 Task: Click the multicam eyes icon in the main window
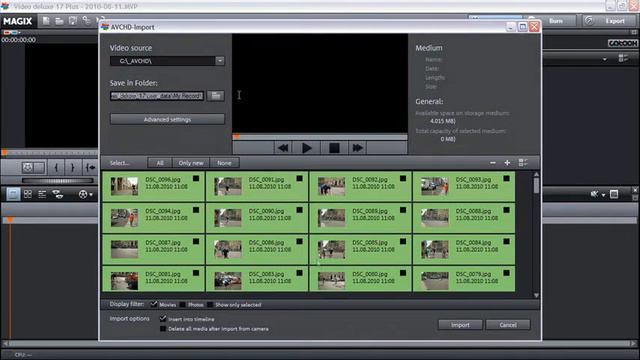point(58,194)
